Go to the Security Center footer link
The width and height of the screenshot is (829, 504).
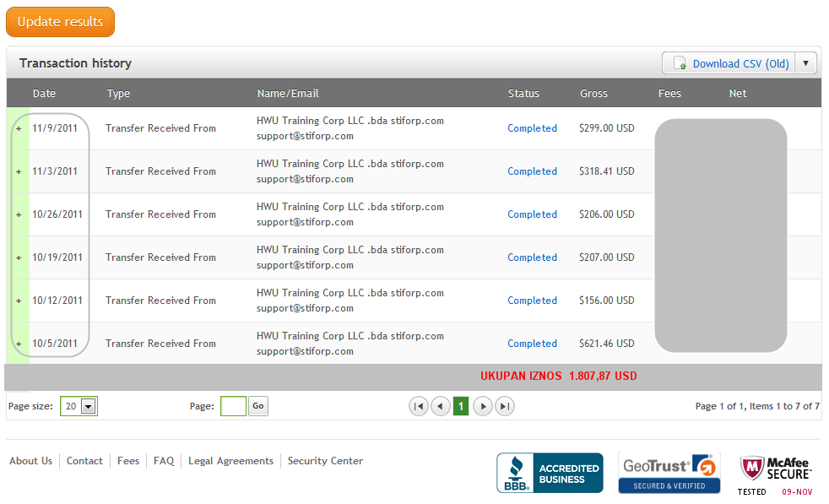(x=325, y=461)
